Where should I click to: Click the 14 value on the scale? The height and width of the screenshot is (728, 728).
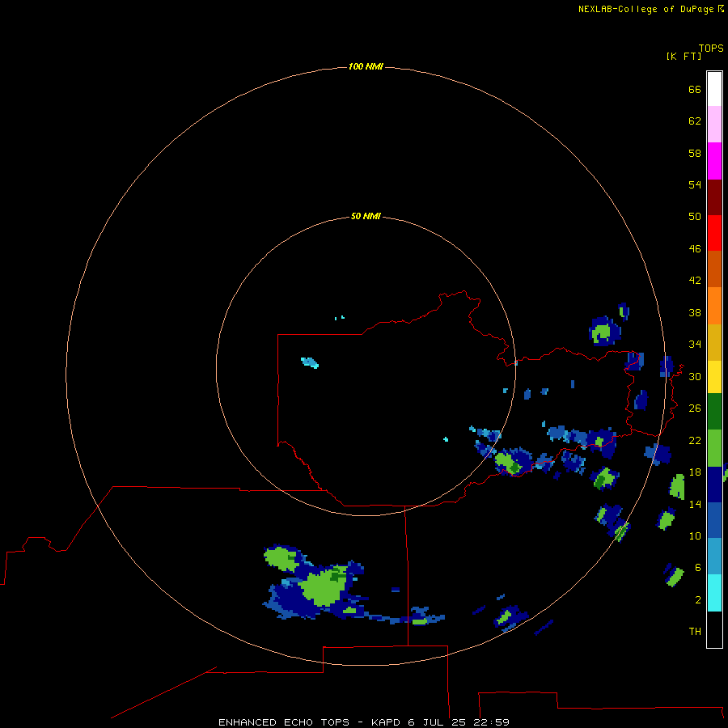(x=695, y=504)
